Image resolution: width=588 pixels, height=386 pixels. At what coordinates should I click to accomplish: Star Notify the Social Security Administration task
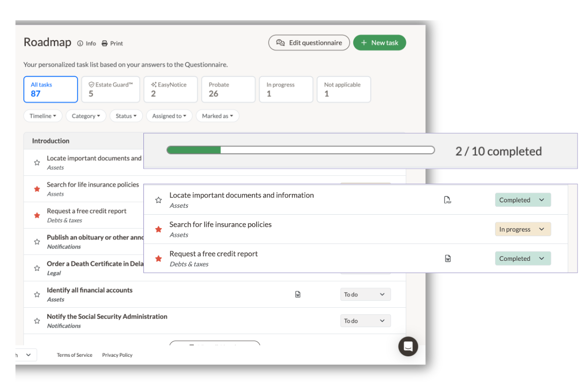pyautogui.click(x=37, y=321)
